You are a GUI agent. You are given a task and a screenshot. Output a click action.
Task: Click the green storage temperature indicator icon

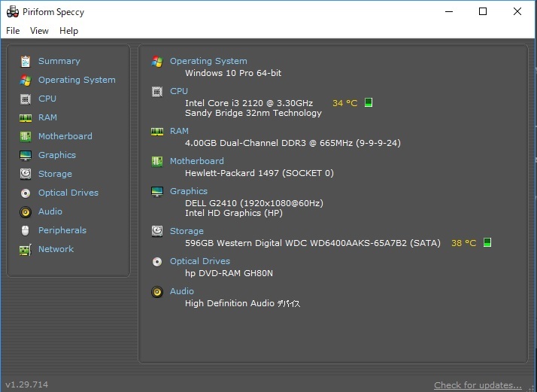pos(487,242)
